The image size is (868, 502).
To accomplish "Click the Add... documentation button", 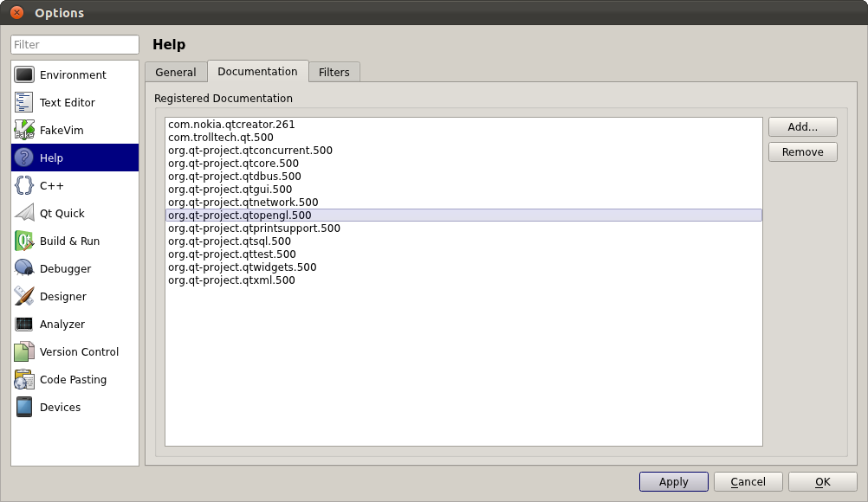I will pos(802,127).
